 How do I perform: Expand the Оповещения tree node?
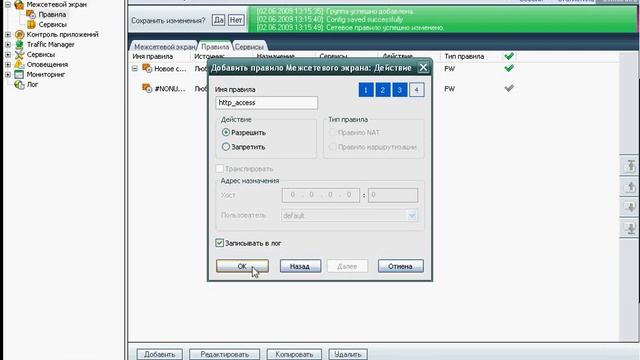pyautogui.click(x=8, y=64)
